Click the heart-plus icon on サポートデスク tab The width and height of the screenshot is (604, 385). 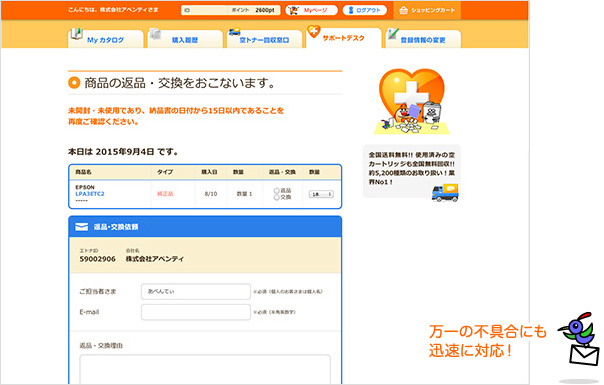point(314,31)
